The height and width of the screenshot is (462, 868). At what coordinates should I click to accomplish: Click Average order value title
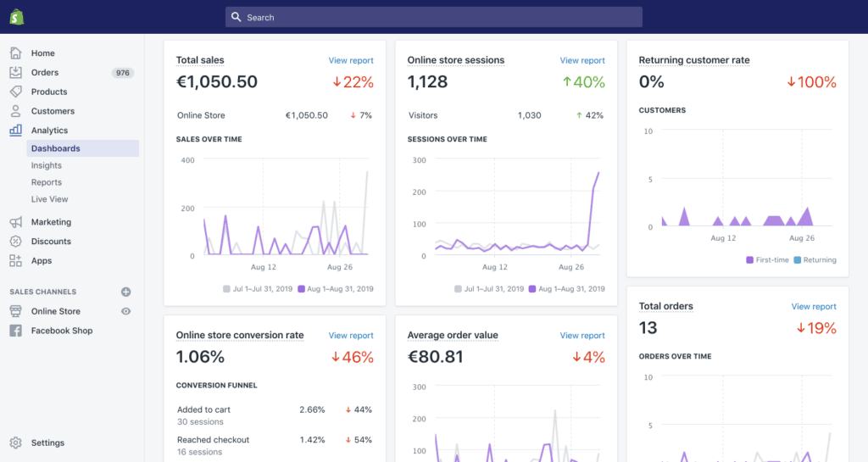453,336
